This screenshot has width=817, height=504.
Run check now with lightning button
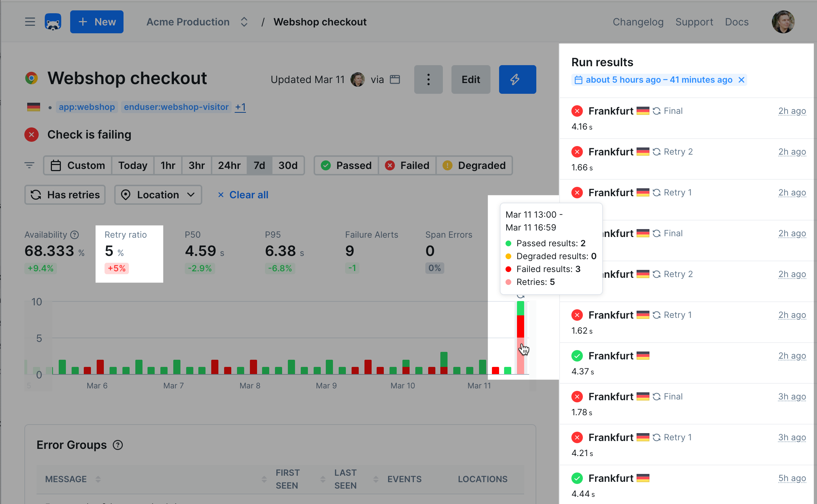(517, 79)
